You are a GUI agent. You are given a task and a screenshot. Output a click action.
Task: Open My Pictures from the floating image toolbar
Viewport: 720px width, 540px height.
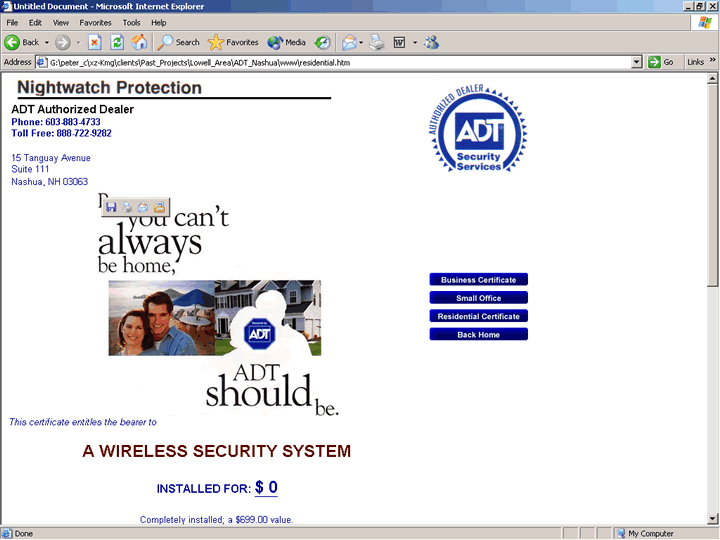coord(159,208)
